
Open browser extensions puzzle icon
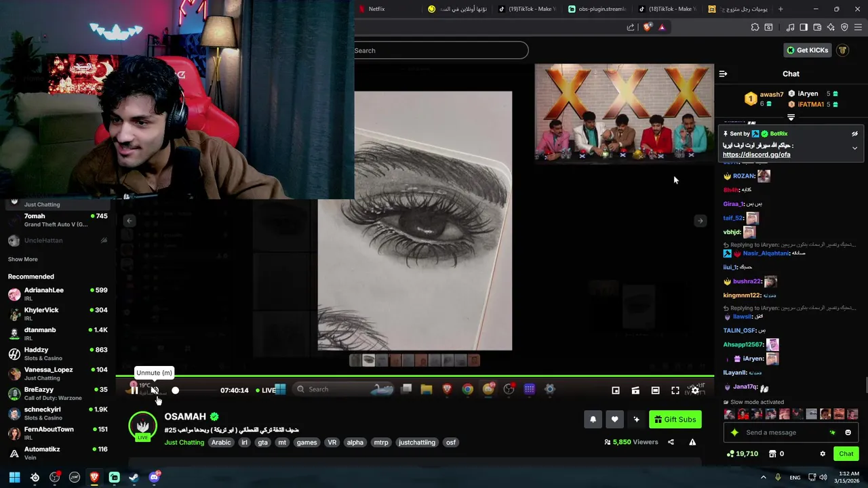pyautogui.click(x=755, y=27)
